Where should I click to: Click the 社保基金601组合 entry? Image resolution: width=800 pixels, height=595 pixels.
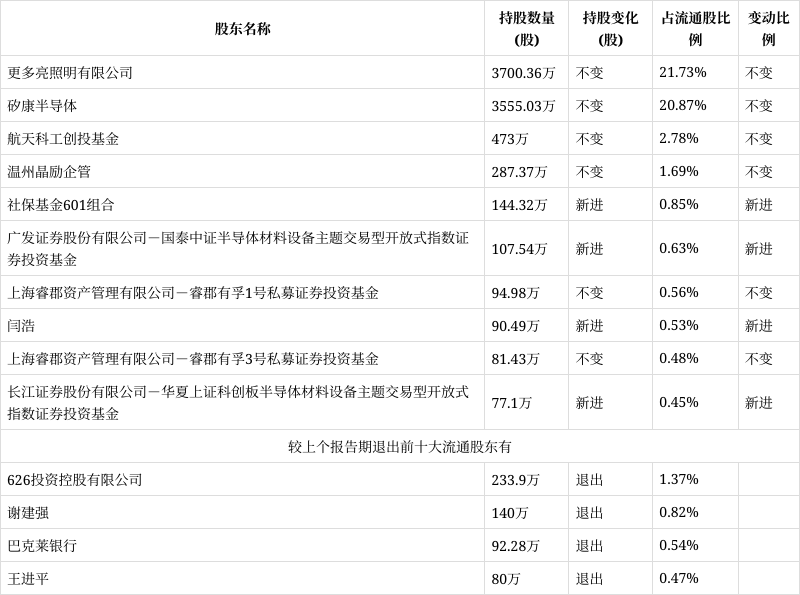pos(62,204)
